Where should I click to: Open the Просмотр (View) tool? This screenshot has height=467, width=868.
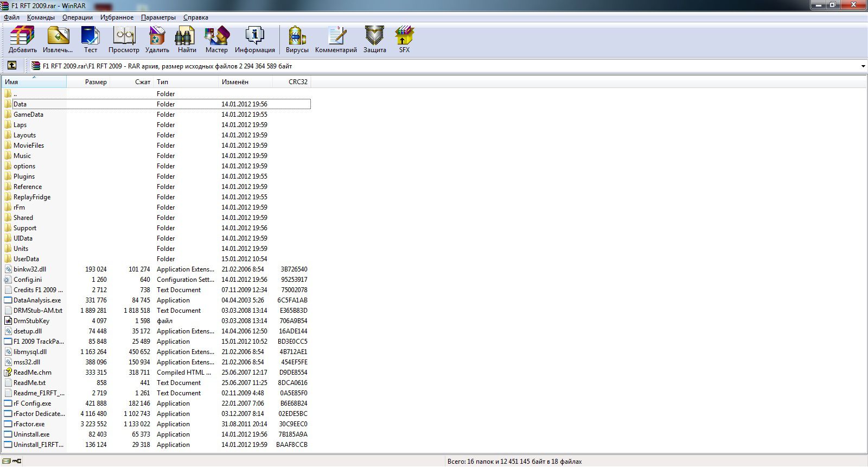[x=124, y=36]
